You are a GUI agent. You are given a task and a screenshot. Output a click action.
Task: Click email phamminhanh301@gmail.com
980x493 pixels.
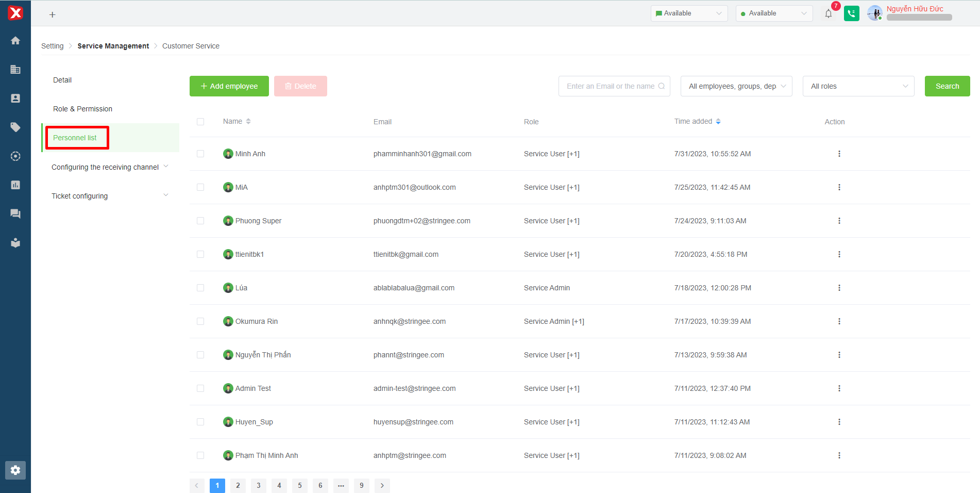tap(423, 154)
